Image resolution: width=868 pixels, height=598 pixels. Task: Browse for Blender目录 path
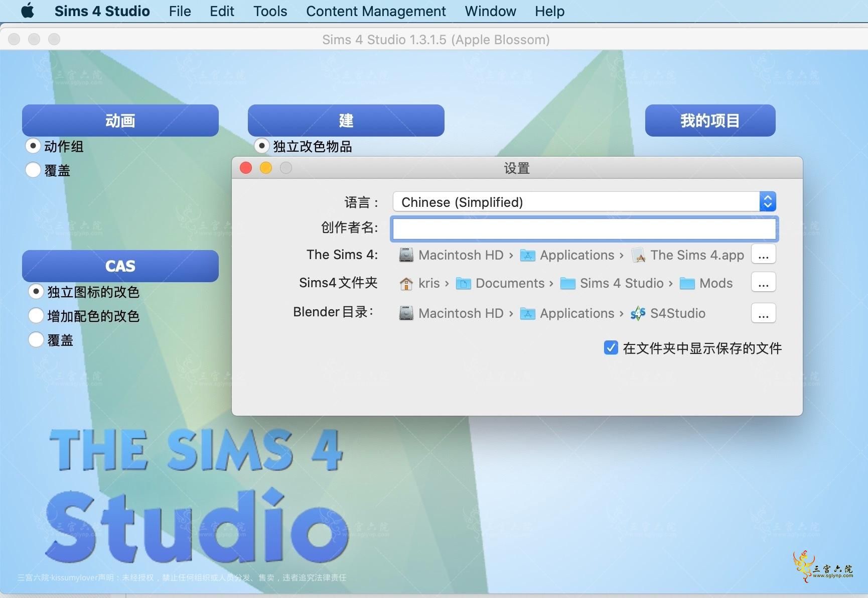click(x=764, y=313)
